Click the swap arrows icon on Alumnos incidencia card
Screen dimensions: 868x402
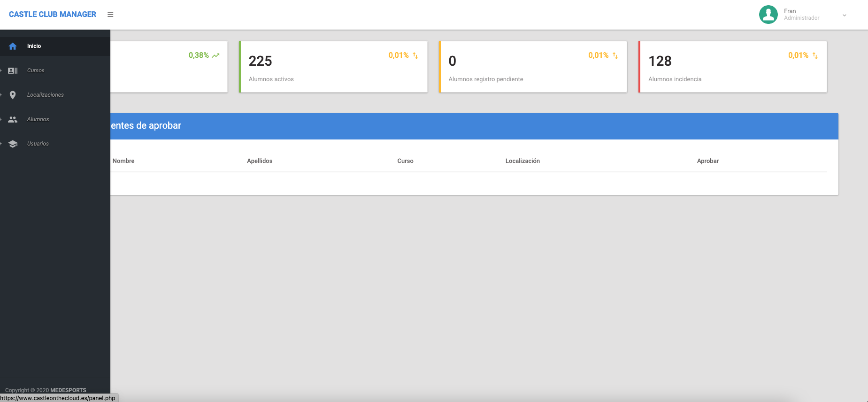(815, 55)
